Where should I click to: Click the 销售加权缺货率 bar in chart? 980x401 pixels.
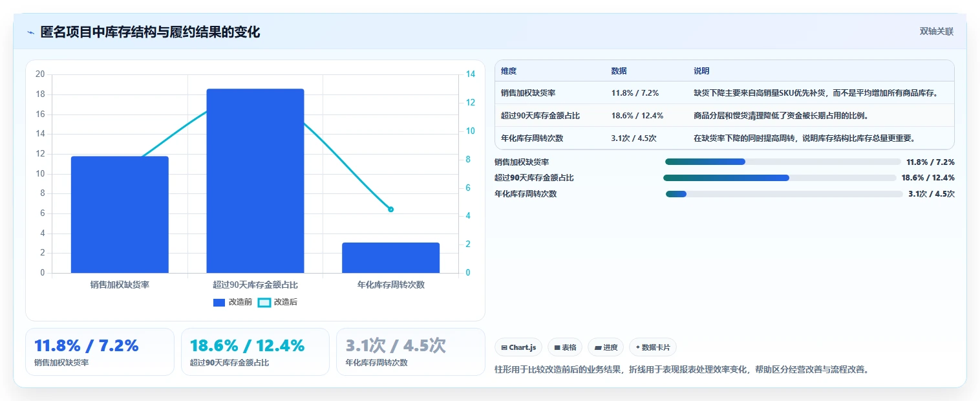(120, 215)
